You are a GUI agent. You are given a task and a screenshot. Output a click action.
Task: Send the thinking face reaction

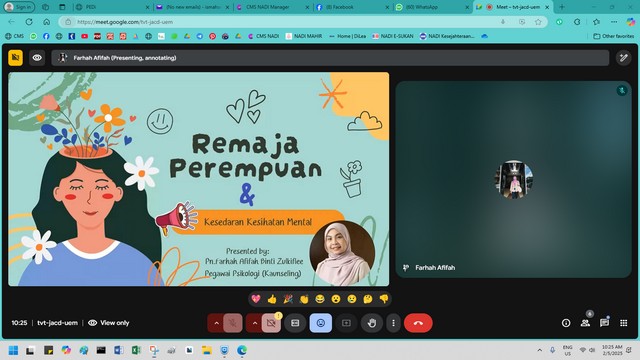pyautogui.click(x=368, y=299)
